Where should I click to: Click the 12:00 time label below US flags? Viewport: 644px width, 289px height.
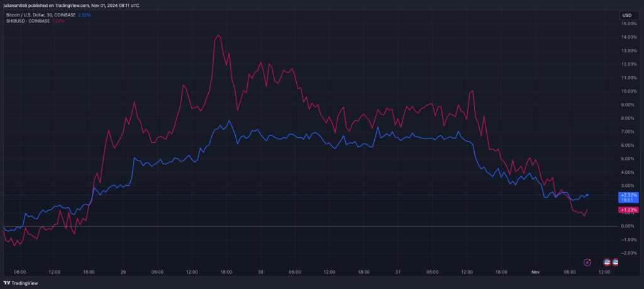point(604,272)
